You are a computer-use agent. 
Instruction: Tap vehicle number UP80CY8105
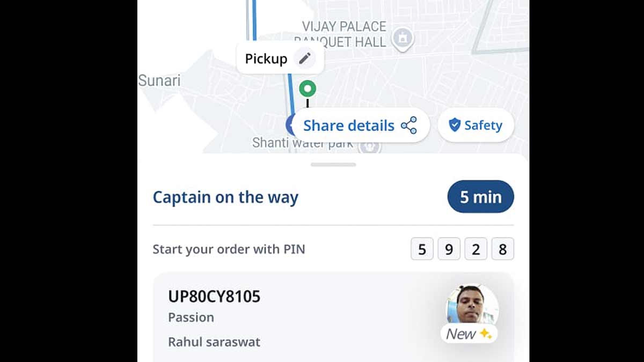click(214, 297)
